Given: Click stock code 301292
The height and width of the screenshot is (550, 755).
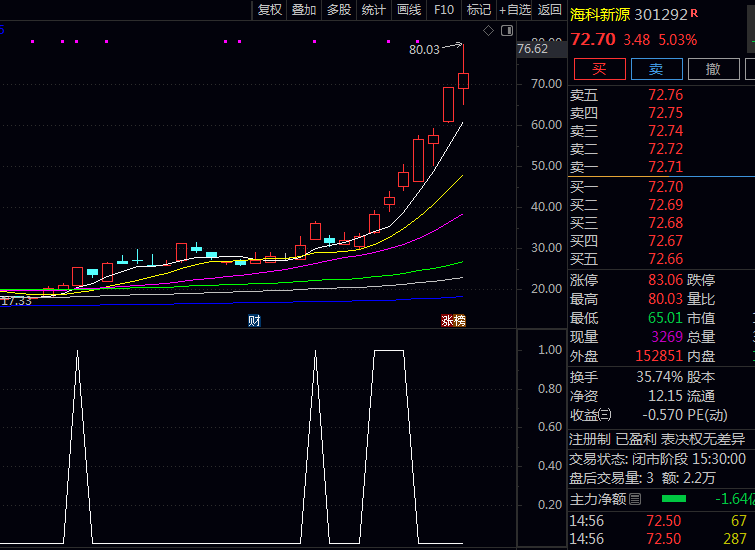Looking at the screenshot, I should (x=661, y=15).
